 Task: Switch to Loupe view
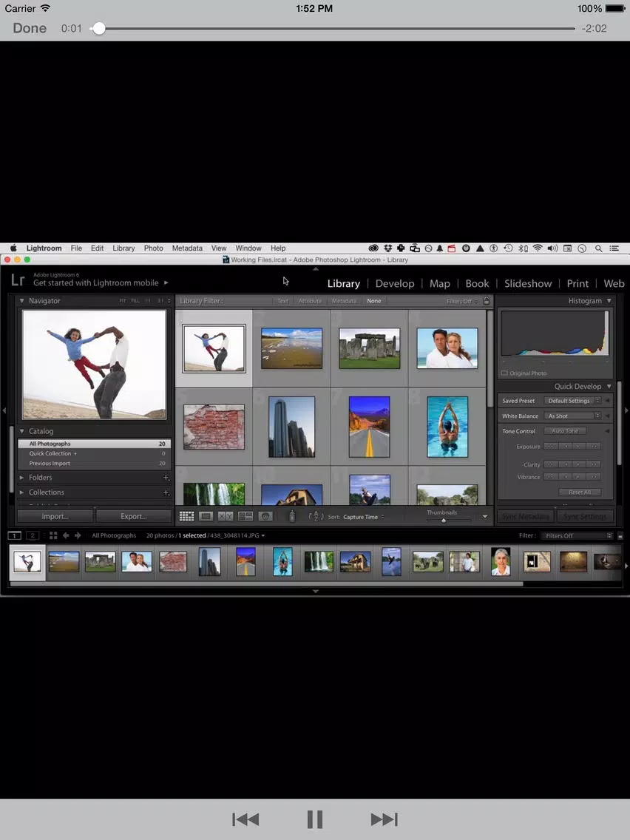206,516
